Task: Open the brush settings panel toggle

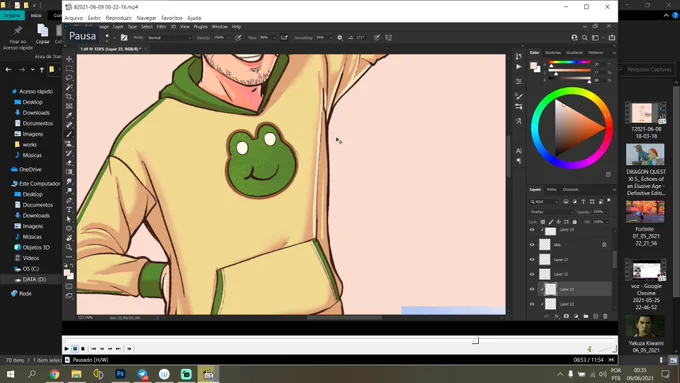Action: coord(124,38)
